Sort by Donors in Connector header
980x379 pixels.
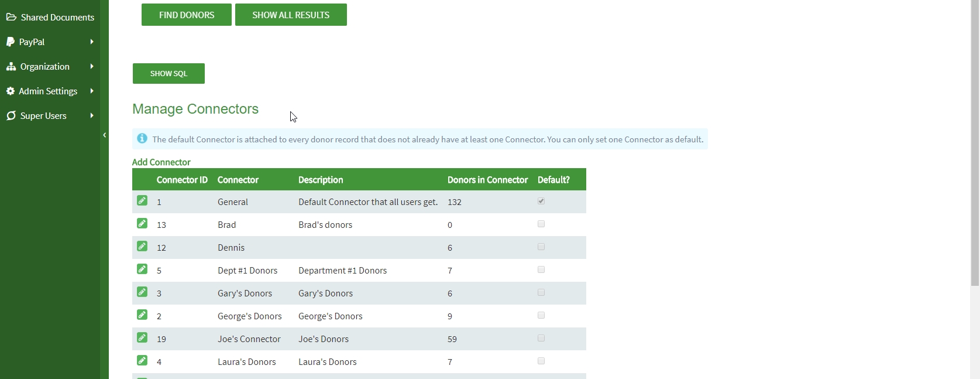point(487,180)
